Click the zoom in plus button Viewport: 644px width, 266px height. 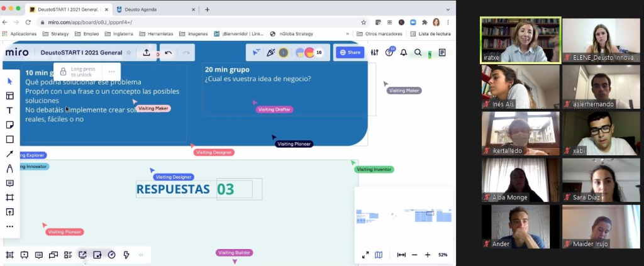tap(428, 255)
